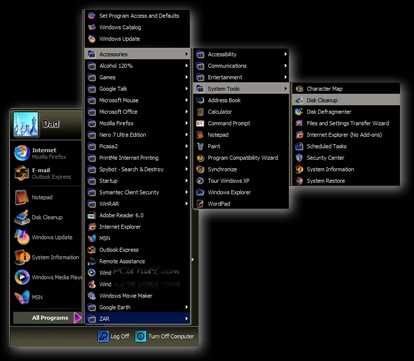Screen dimensions: 414x361
Task: Expand the Accessibility submenu arrow
Action: (285, 54)
